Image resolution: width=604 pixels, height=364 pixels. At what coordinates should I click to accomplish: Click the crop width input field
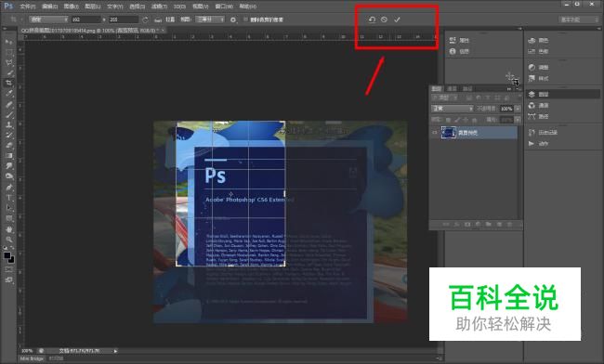point(85,19)
